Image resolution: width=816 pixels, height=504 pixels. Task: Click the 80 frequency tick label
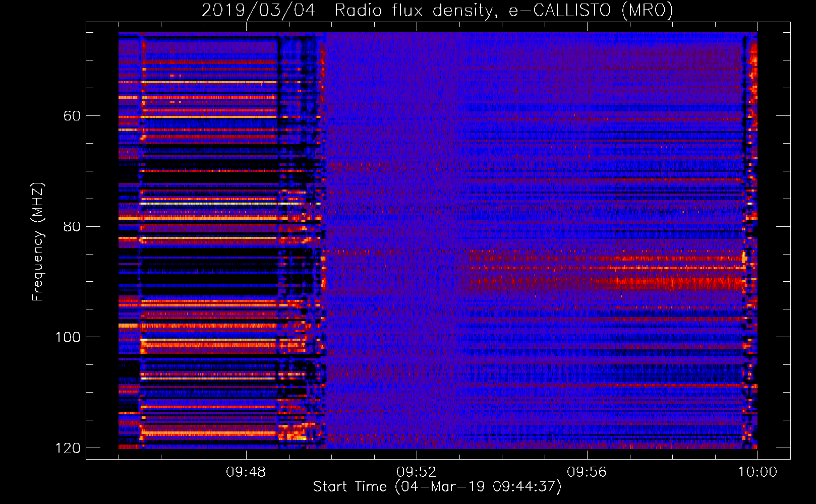pyautogui.click(x=72, y=226)
